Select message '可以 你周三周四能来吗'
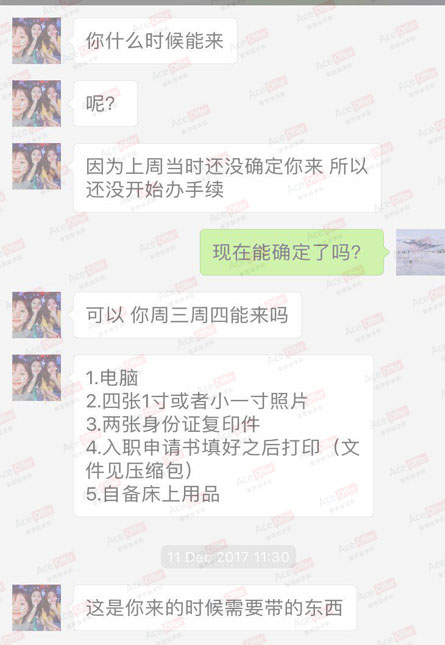The width and height of the screenshot is (445, 645). (x=187, y=315)
